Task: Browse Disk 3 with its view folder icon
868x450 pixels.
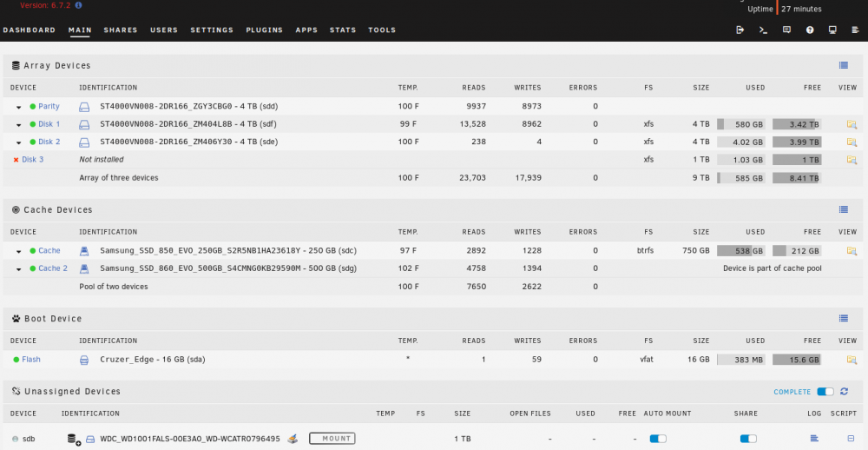Action: pyautogui.click(x=852, y=160)
